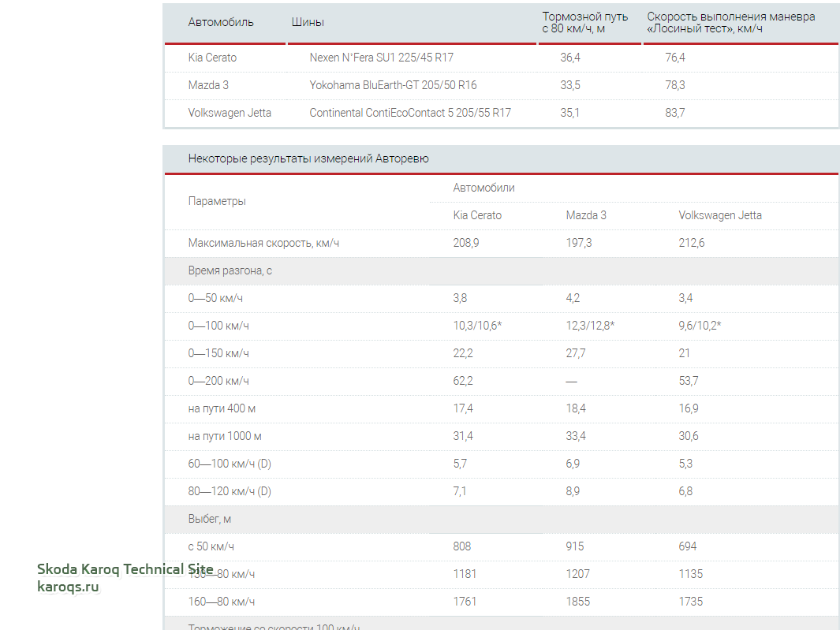Click the coasting value 1207
This screenshot has width=840, height=630.
pyautogui.click(x=577, y=574)
